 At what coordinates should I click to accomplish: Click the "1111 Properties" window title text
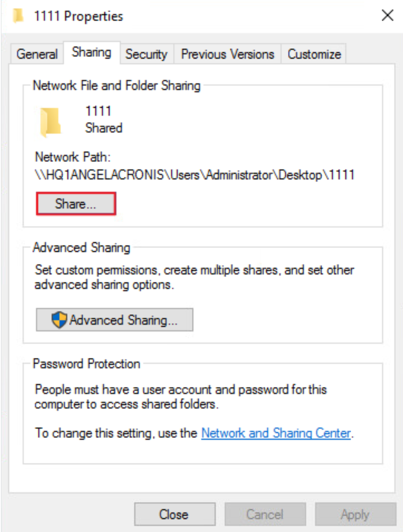(79, 16)
